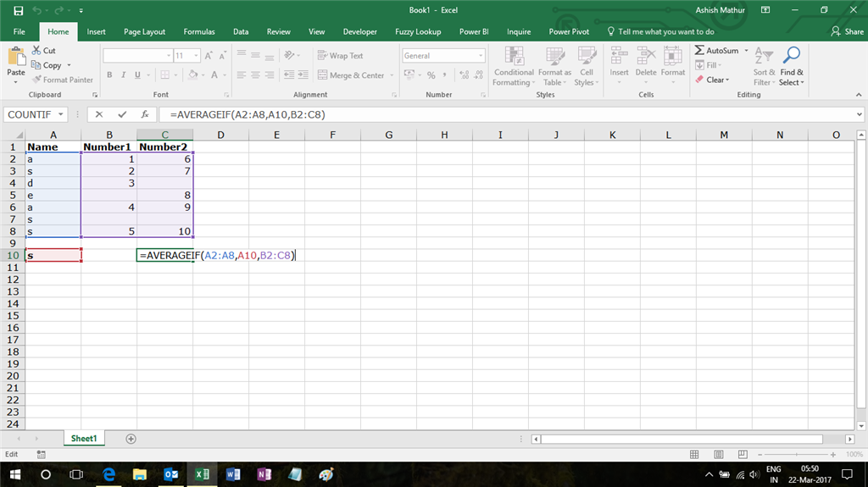The width and height of the screenshot is (868, 487).
Task: Open General number format dropdown
Action: coord(481,56)
